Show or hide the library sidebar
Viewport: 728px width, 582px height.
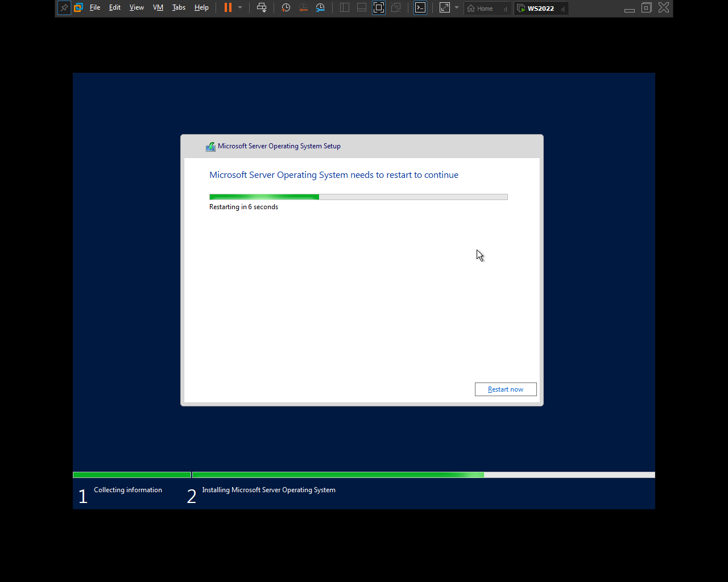[345, 8]
